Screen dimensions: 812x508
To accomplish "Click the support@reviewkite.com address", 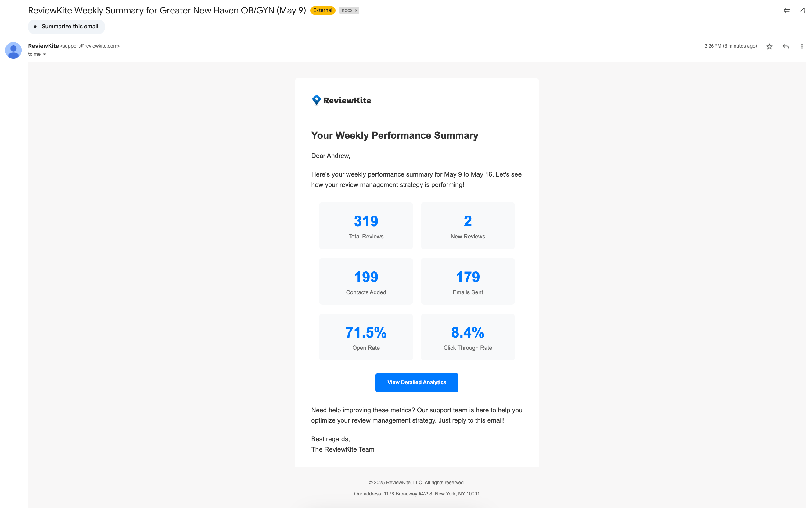I will coord(90,46).
